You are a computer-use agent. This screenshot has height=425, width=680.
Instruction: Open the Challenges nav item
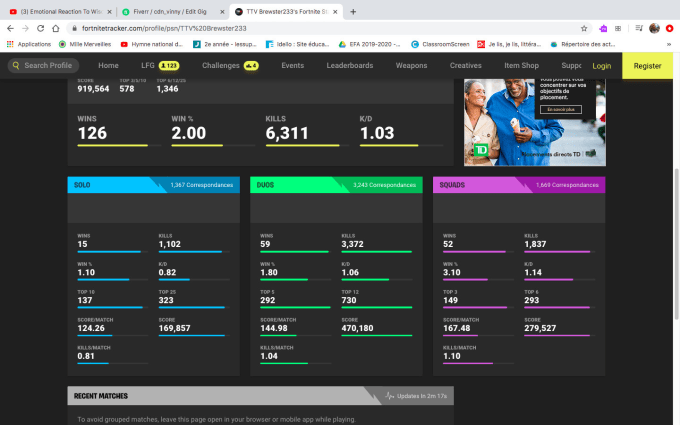click(221, 65)
